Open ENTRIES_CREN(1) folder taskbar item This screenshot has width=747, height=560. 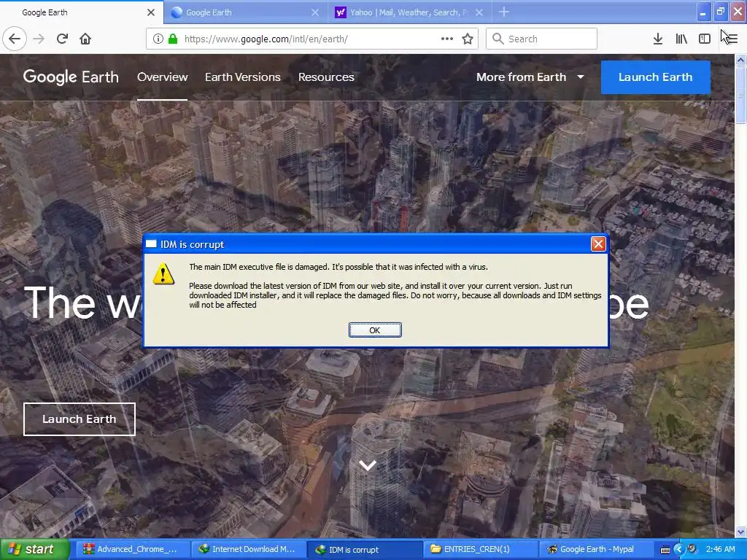(x=480, y=550)
